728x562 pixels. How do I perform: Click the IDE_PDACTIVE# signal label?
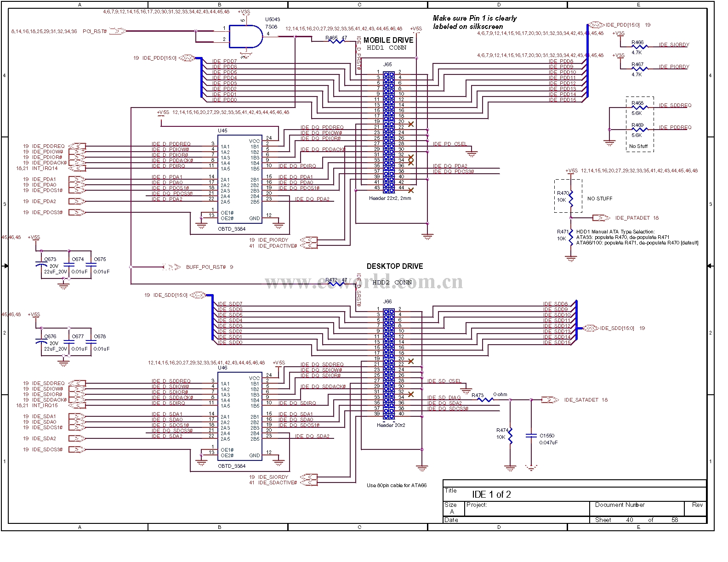(x=278, y=246)
